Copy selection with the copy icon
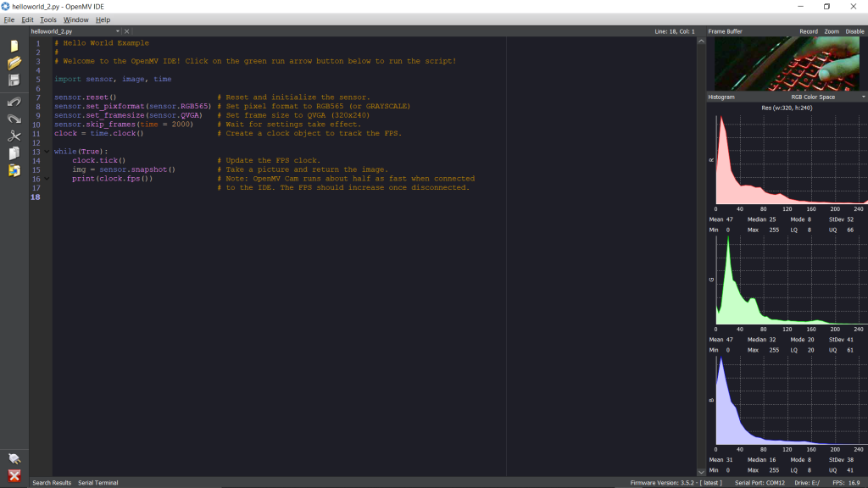Screen dimensions: 868x488 [x=14, y=153]
